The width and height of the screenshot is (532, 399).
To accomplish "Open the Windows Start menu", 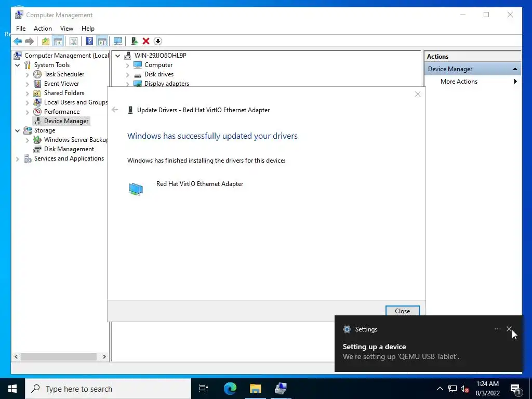I will pos(12,389).
